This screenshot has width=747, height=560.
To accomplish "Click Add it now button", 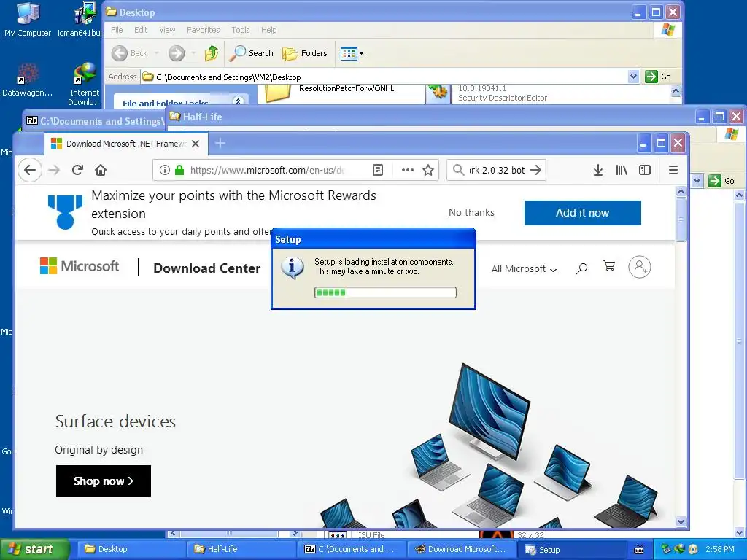I will [x=583, y=213].
